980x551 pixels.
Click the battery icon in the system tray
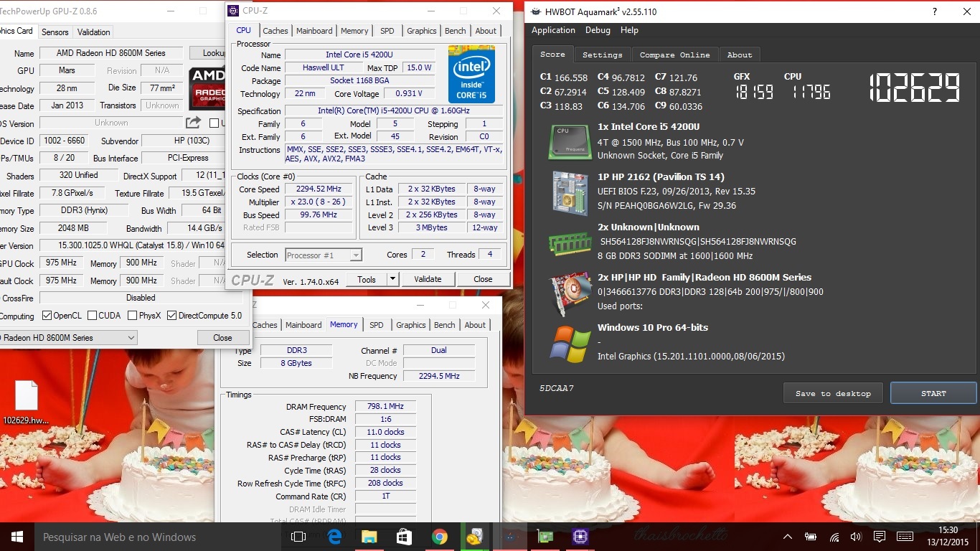point(811,537)
